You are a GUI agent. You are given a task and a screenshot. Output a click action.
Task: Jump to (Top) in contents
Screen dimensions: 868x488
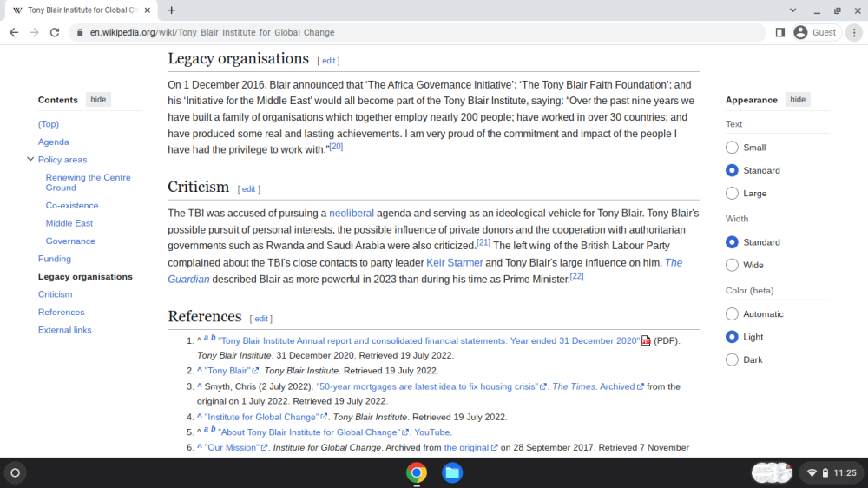[x=48, y=124]
